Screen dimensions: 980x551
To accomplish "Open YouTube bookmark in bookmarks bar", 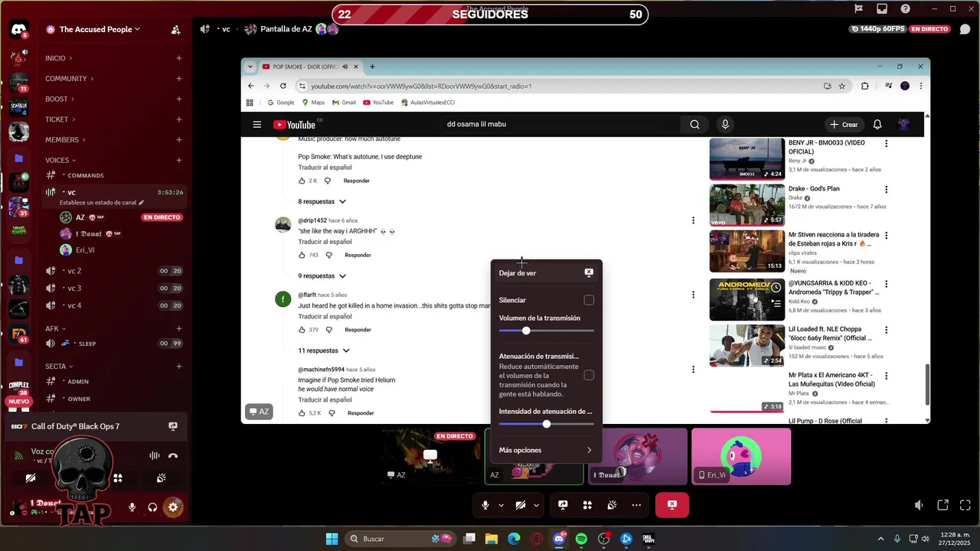I will point(378,103).
